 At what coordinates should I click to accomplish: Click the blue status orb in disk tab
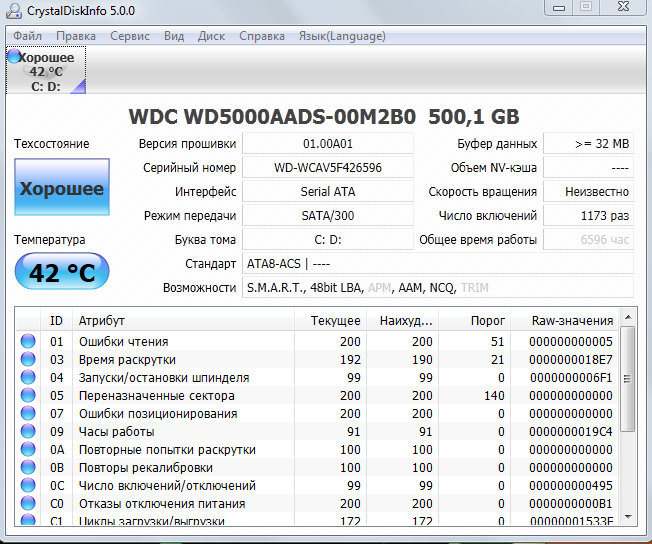[14, 56]
